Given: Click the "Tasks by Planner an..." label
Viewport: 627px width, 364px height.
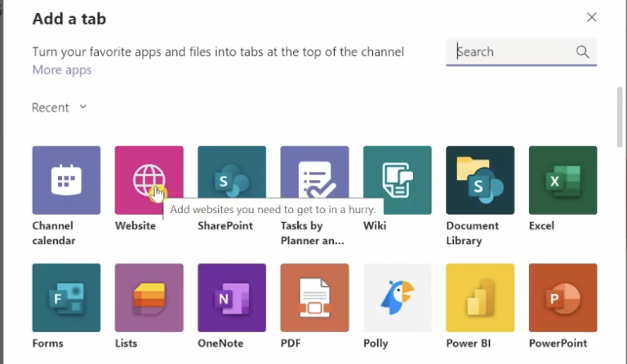Looking at the screenshot, I should tap(313, 233).
